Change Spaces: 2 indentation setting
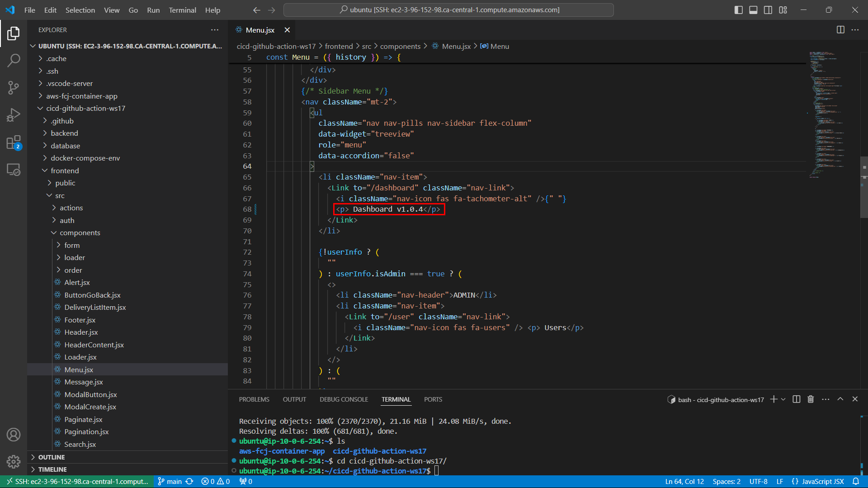Viewport: 868px width, 488px height. (726, 482)
